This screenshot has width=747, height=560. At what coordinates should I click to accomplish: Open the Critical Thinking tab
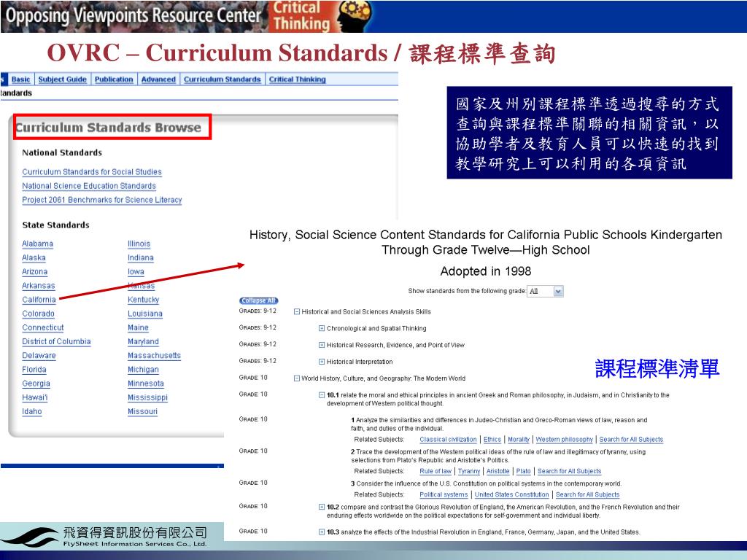pos(298,79)
